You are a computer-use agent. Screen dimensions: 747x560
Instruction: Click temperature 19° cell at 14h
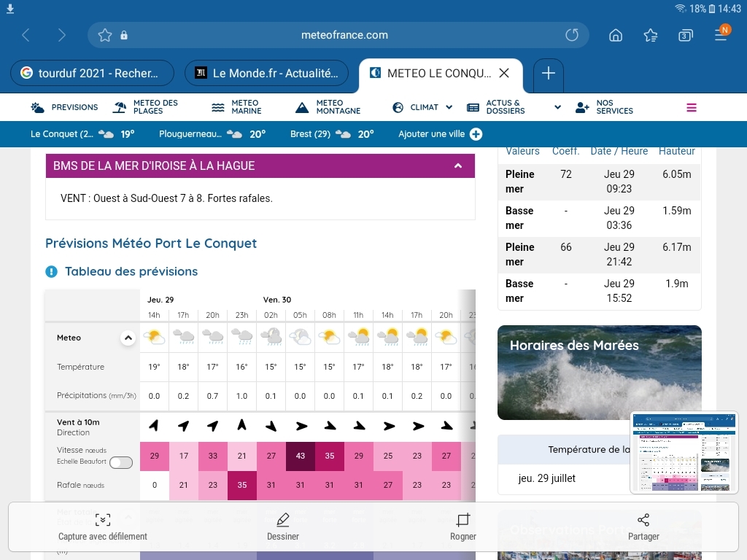point(155,367)
